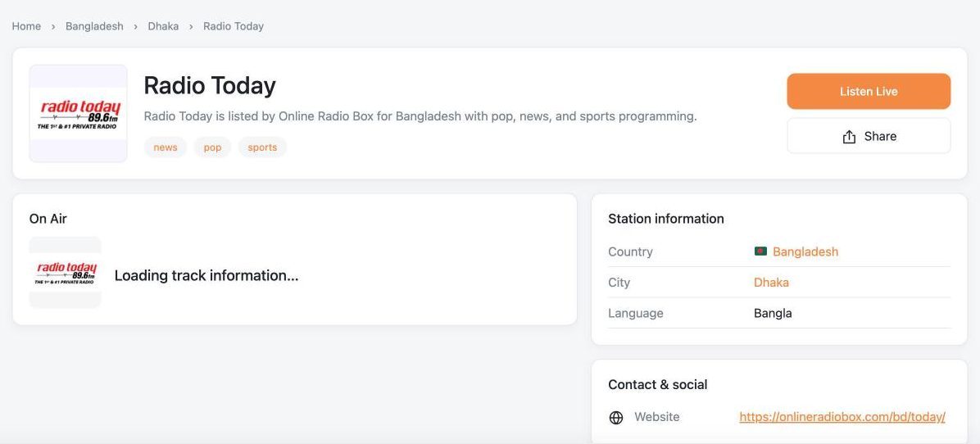Click the Contact & social heading
Image resolution: width=980 pixels, height=444 pixels.
pyautogui.click(x=657, y=385)
